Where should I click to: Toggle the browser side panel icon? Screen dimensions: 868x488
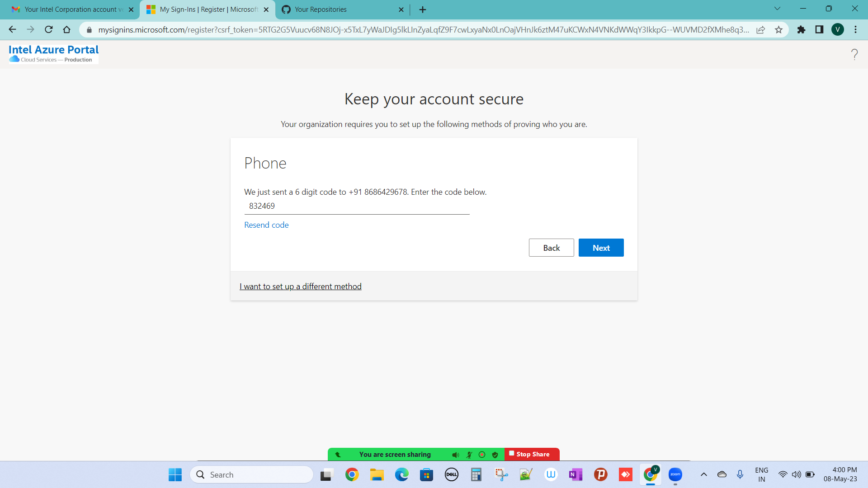[x=819, y=30]
